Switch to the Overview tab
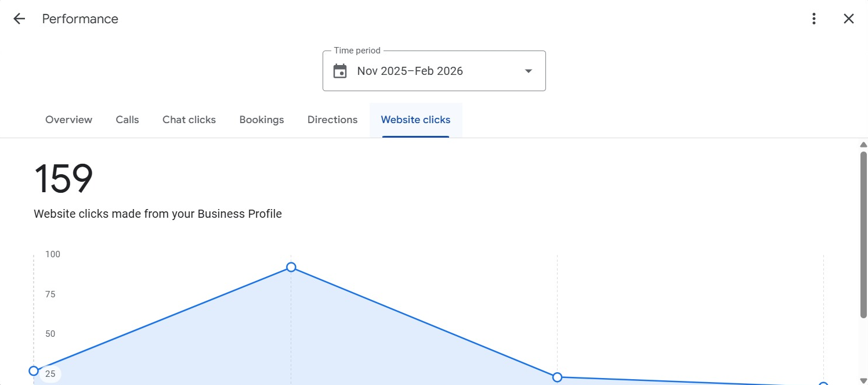Viewport: 868px width, 385px height. point(68,120)
